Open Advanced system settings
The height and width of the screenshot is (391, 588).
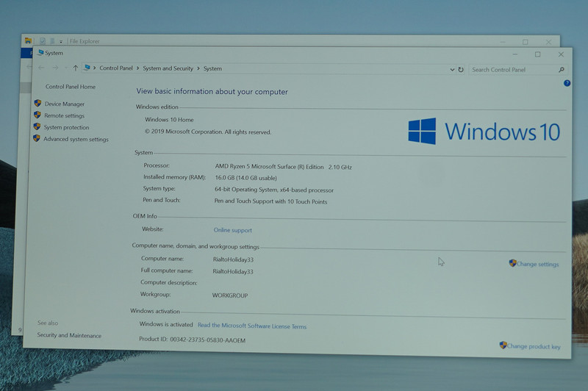[76, 139]
